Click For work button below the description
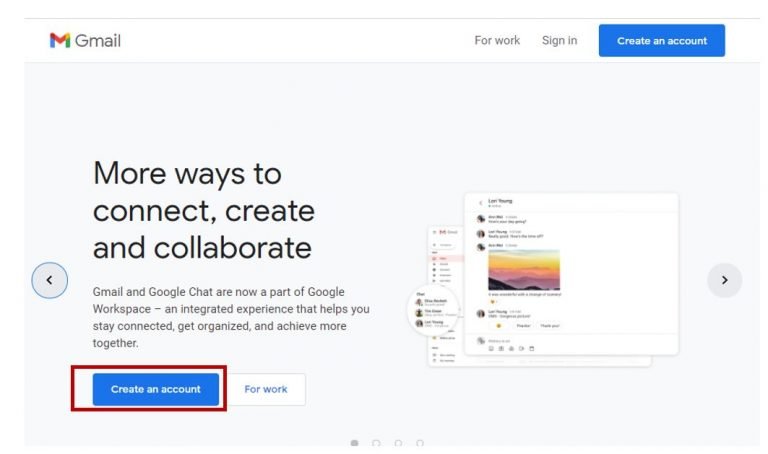Viewport: 768px width, 454px height. [266, 389]
